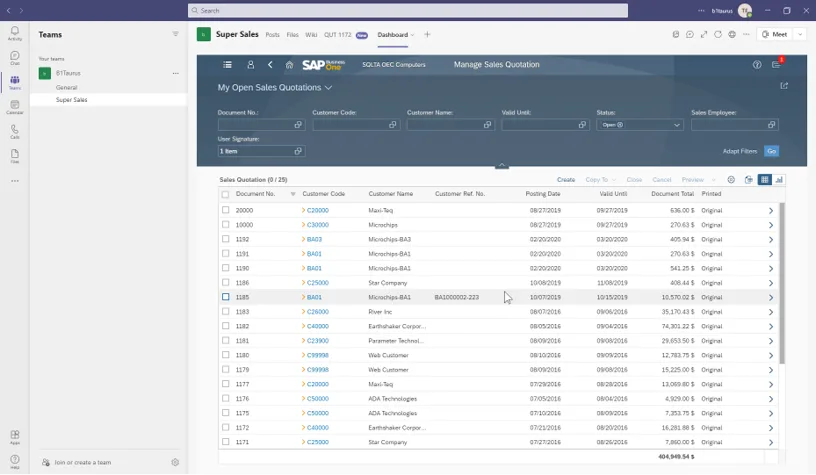Expand the Copy To dropdown
This screenshot has height=475, width=816.
pos(614,180)
